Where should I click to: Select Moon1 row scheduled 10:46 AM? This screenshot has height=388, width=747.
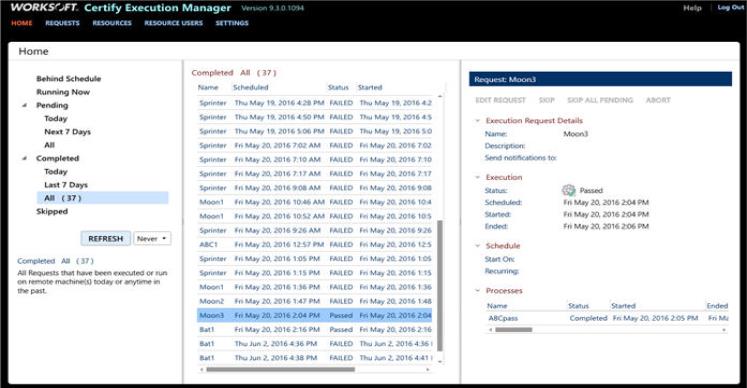tap(315, 202)
